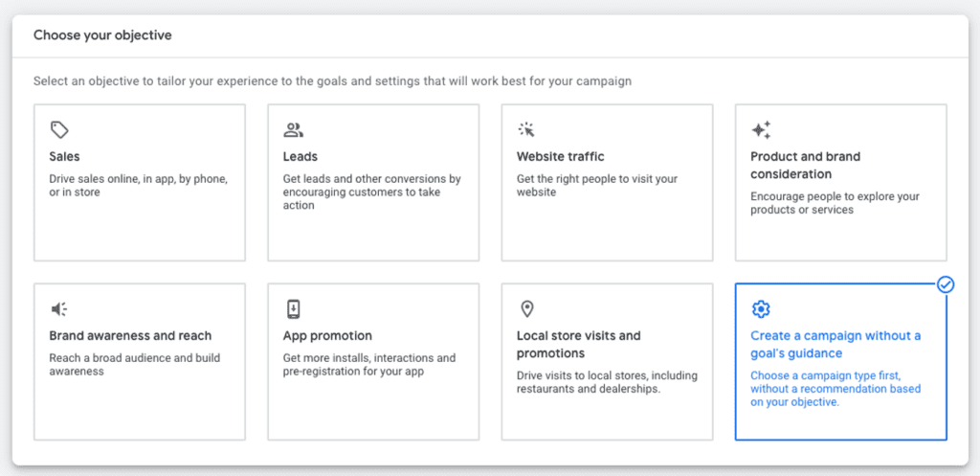Click Create a campaign without a goal's guidance
The width and height of the screenshot is (980, 476).
835,345
